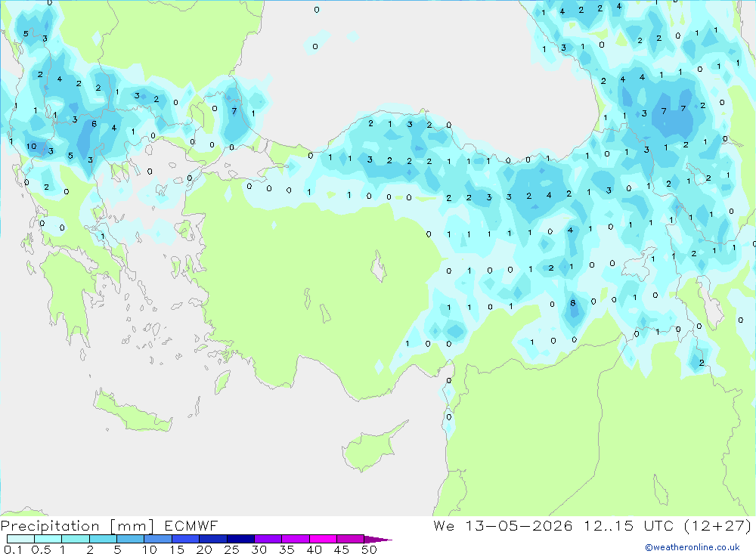The image size is (756, 554).
Task: Click legend scale label '30'
Action: coord(259,549)
